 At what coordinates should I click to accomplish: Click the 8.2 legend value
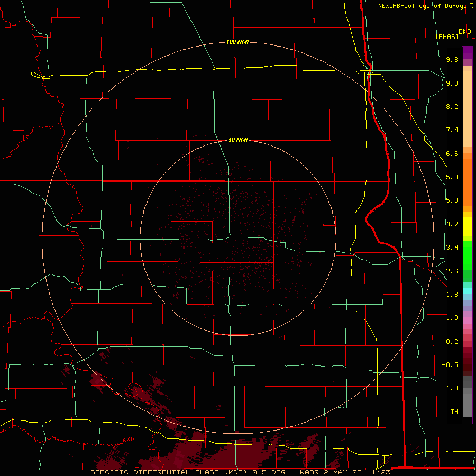click(x=452, y=106)
